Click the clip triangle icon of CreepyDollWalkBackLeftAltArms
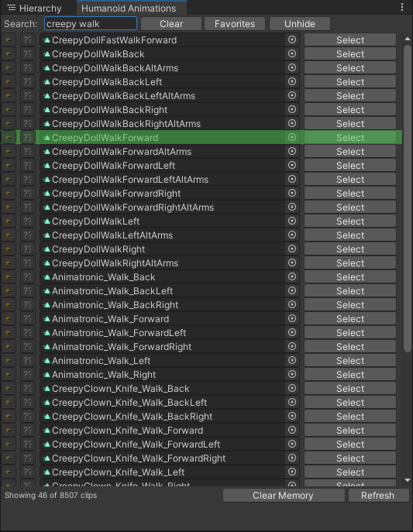 (47, 96)
